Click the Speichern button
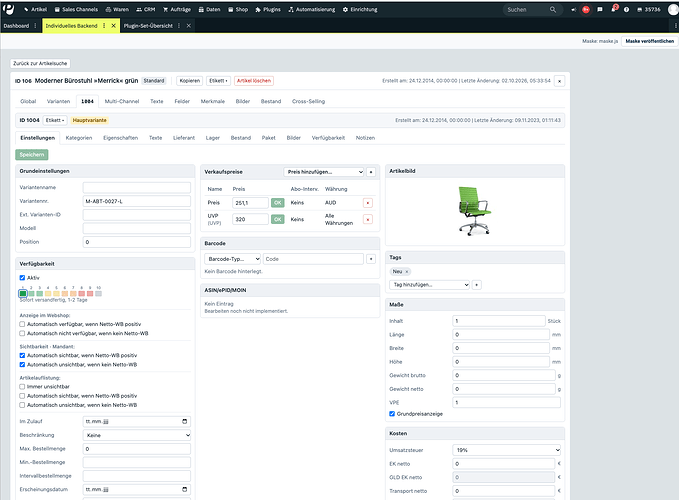Viewport: 679px width, 500px height. tap(32, 155)
